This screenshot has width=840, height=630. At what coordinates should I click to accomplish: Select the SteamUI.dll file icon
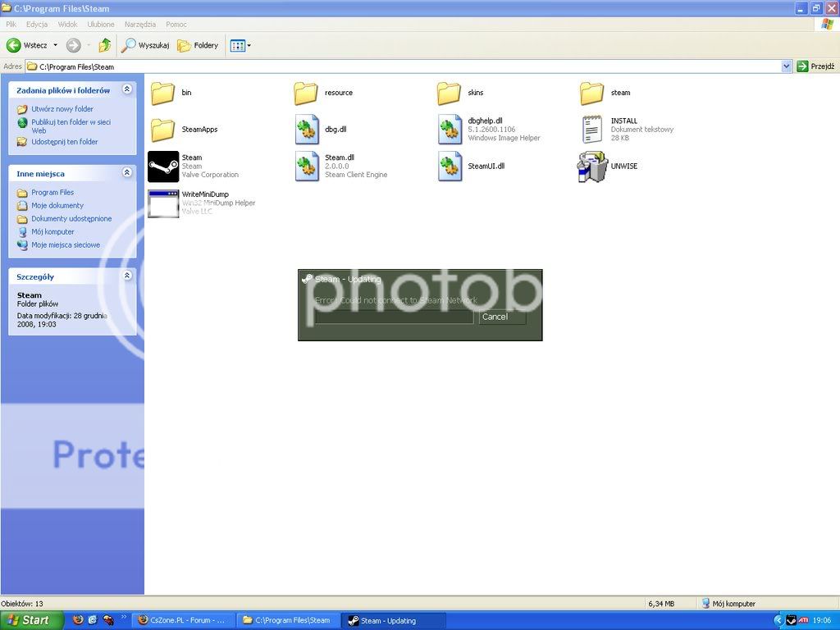click(450, 167)
